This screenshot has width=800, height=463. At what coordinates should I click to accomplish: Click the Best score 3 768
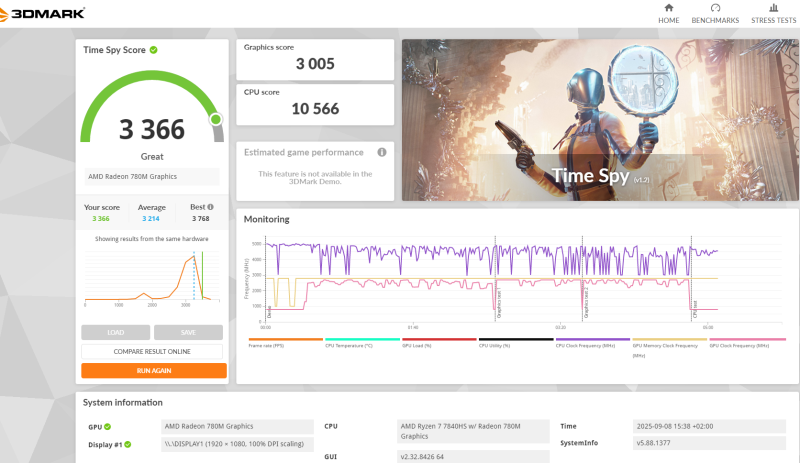[201, 218]
